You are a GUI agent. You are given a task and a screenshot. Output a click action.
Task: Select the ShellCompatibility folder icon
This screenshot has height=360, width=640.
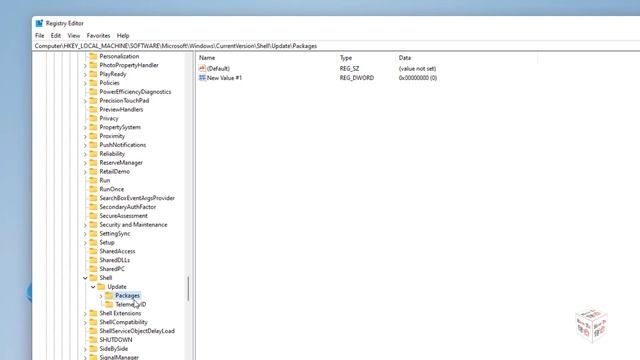pos(93,322)
